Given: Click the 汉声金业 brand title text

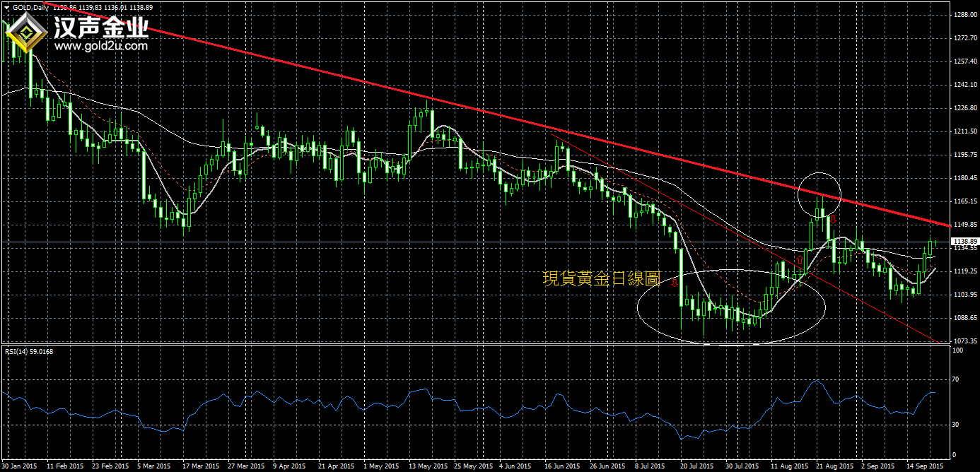Looking at the screenshot, I should (x=101, y=28).
